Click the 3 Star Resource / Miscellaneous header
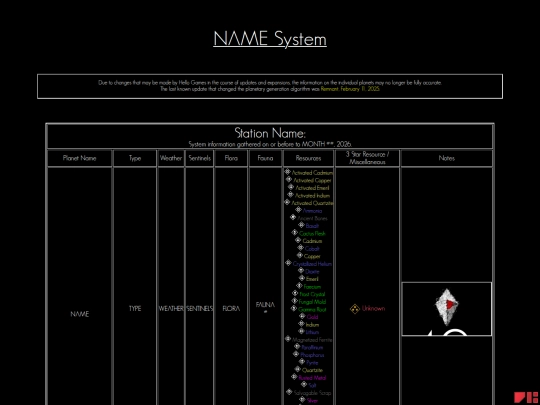 (x=367, y=158)
